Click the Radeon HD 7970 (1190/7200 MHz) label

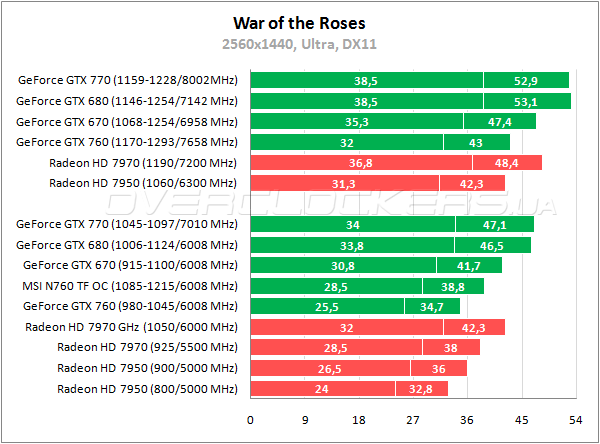(x=142, y=162)
